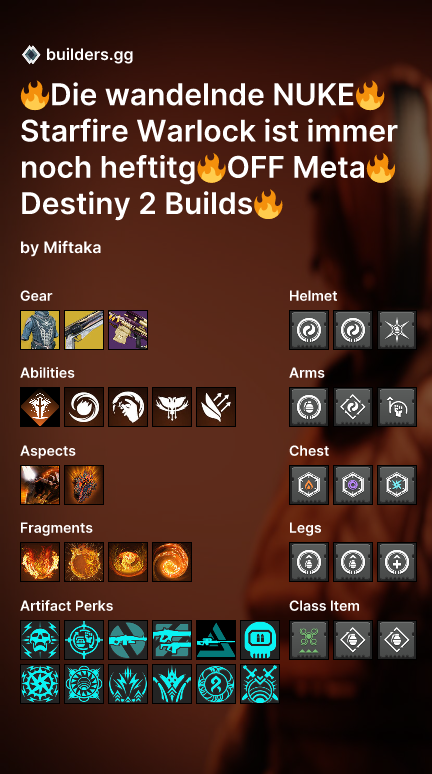Click the fourth swirl Fragment icon
The height and width of the screenshot is (774, 432).
[172, 562]
